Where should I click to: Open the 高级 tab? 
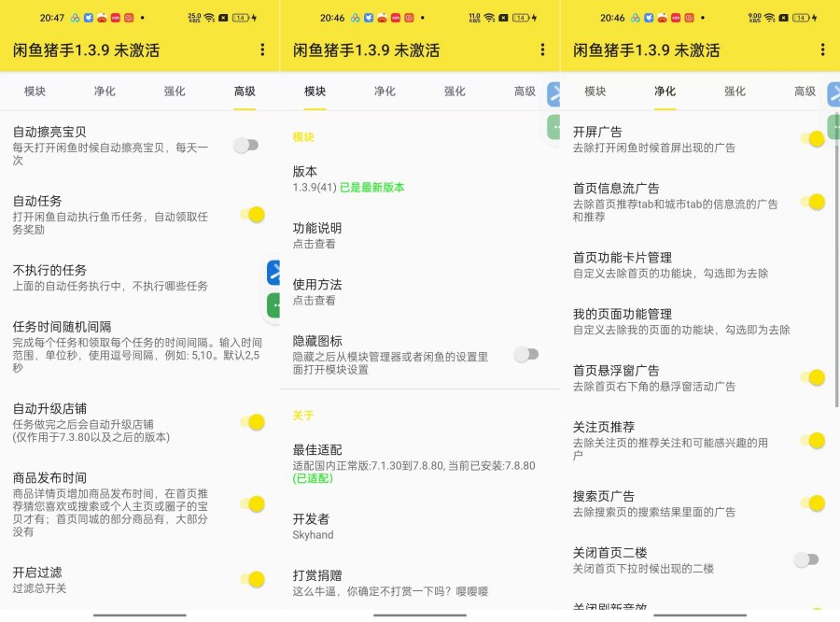point(523,92)
